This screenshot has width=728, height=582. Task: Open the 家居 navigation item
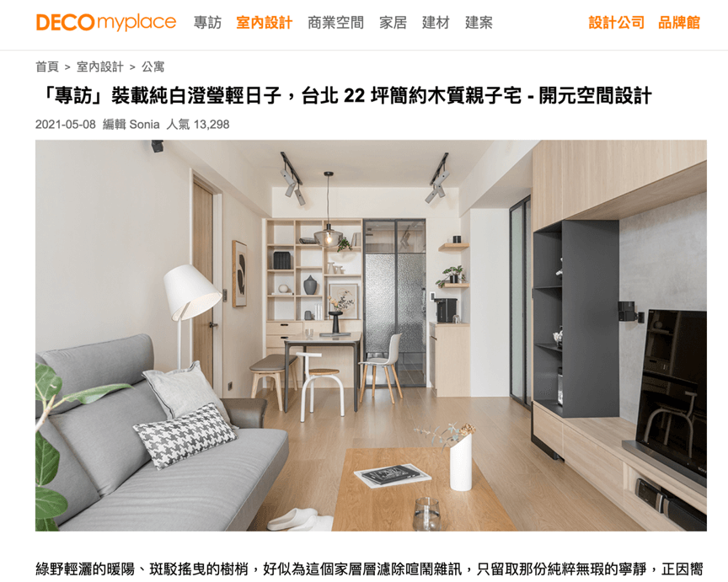click(x=393, y=22)
